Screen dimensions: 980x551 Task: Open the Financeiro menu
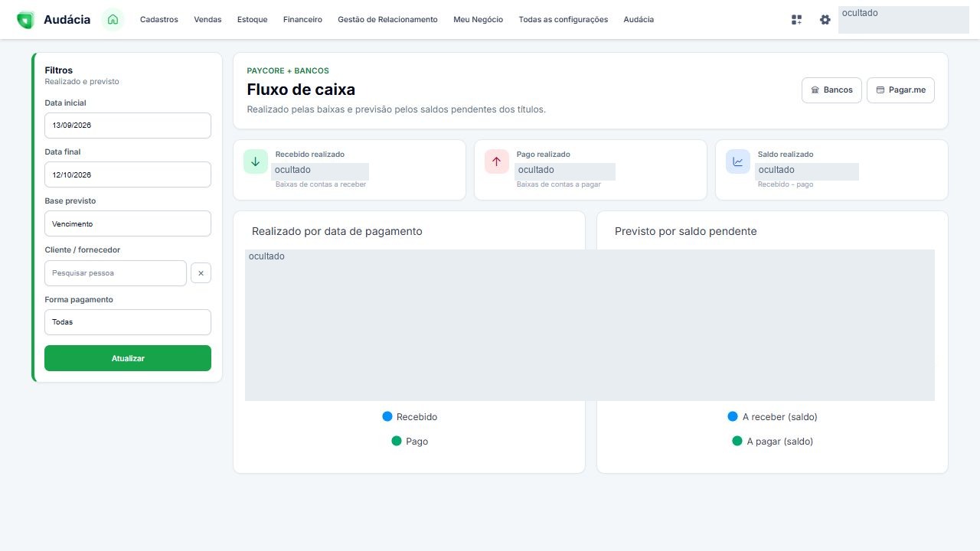coord(302,20)
